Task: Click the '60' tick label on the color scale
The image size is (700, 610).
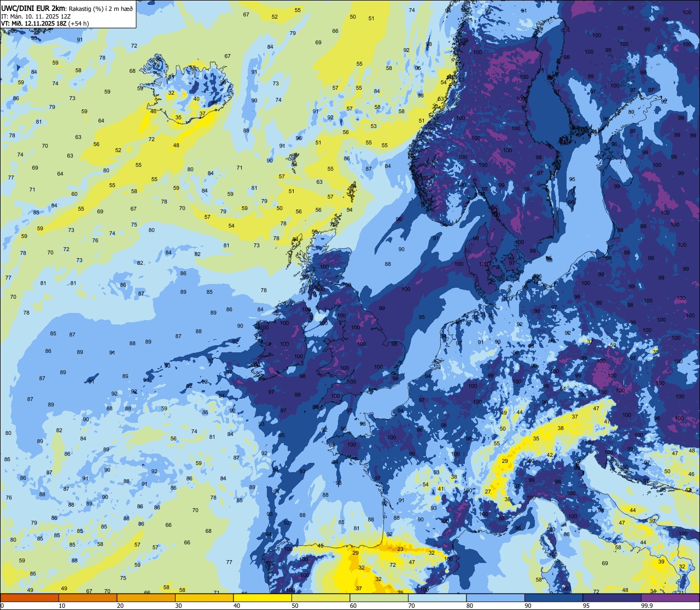Action: (353, 606)
